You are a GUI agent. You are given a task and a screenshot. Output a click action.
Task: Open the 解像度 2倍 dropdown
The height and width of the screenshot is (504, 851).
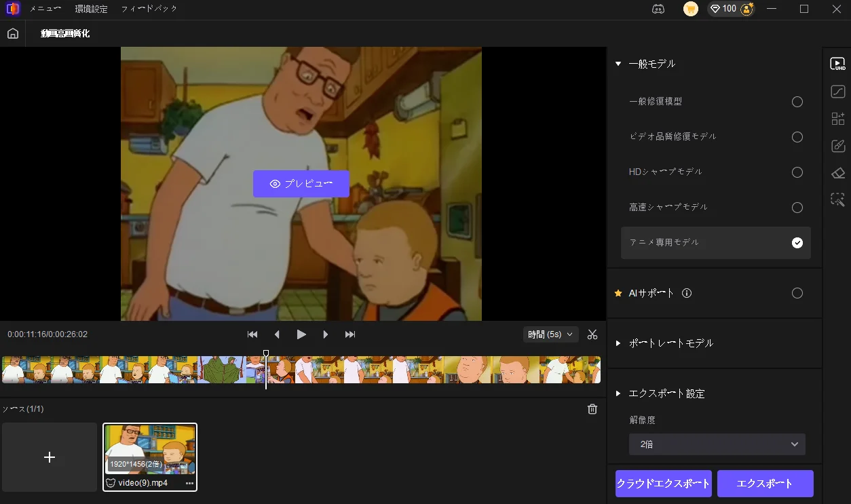pos(717,444)
